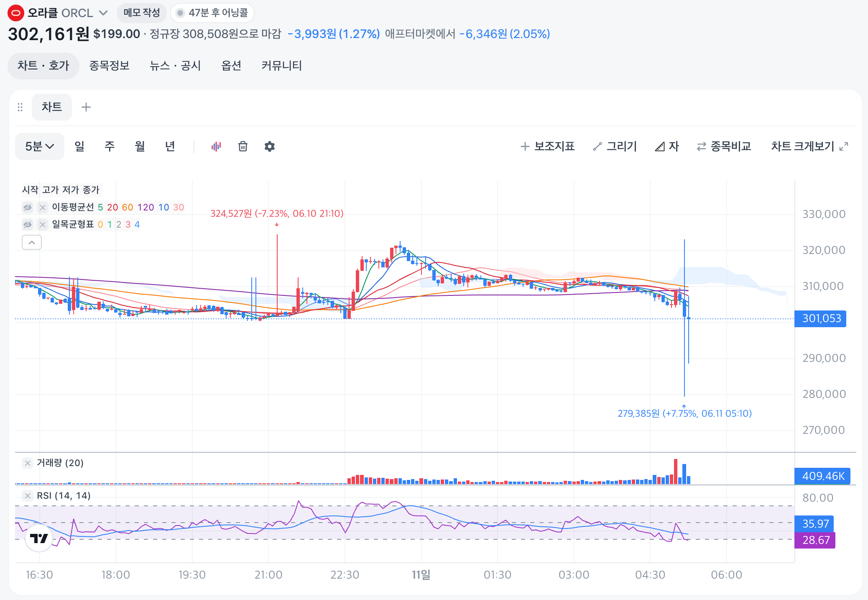Click the 279,385원 low price annotation
Viewport: 868px width, 600px height.
point(684,414)
